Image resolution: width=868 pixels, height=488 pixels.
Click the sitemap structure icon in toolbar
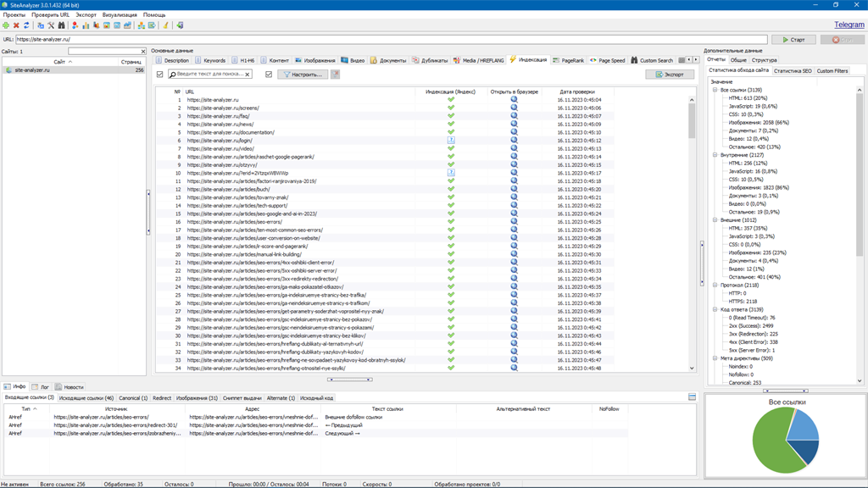[142, 25]
